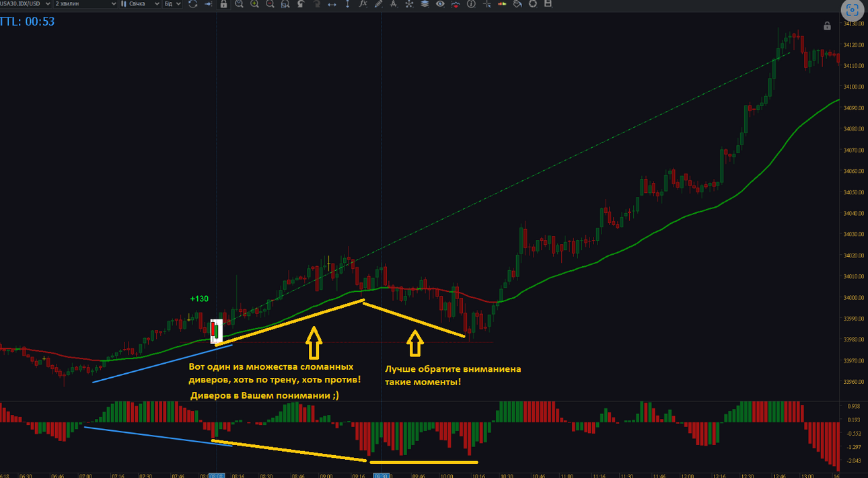
Task: Open the Бід price side dropdown
Action: tap(173, 4)
